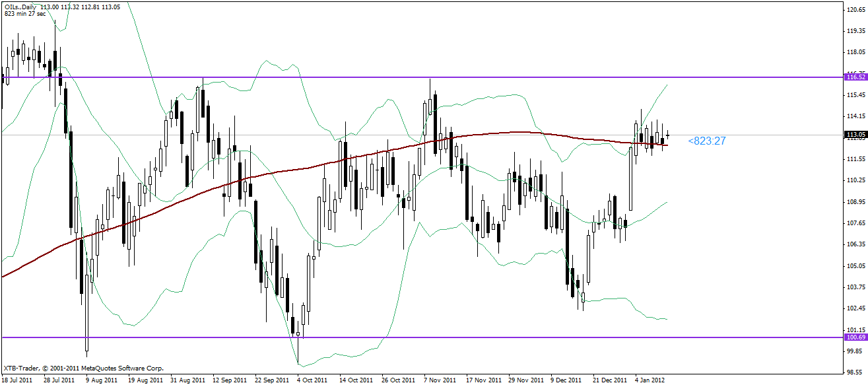Select the blue <823:27 countdown label
This screenshot has height=385, width=868.
click(x=706, y=141)
